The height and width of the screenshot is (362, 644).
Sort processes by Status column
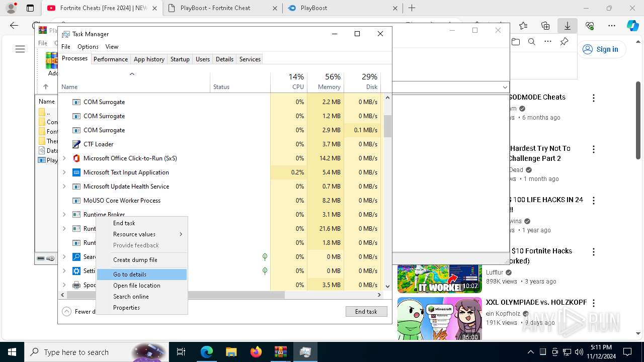pos(240,82)
